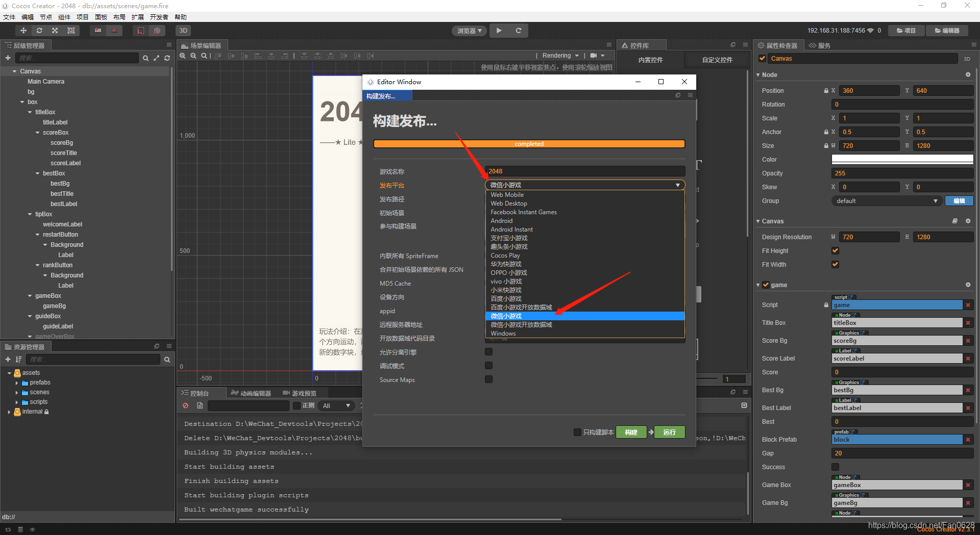Image resolution: width=980 pixels, height=535 pixels.
Task: Toggle Canvas node active checkbox
Action: (x=762, y=59)
